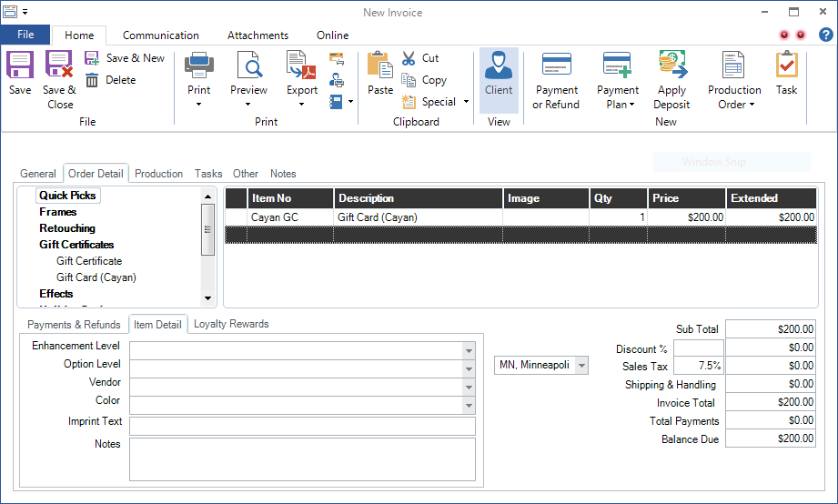The height and width of the screenshot is (504, 838).
Task: Click the small blue notebook icon in Print group
Action: (x=336, y=102)
